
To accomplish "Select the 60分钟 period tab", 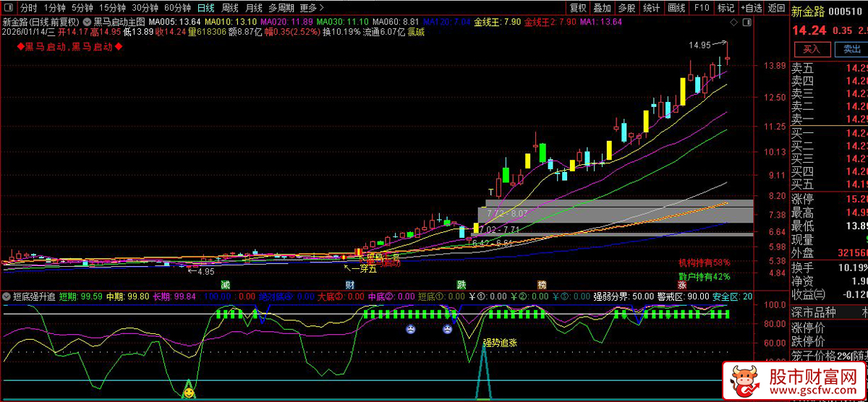I will point(177,8).
